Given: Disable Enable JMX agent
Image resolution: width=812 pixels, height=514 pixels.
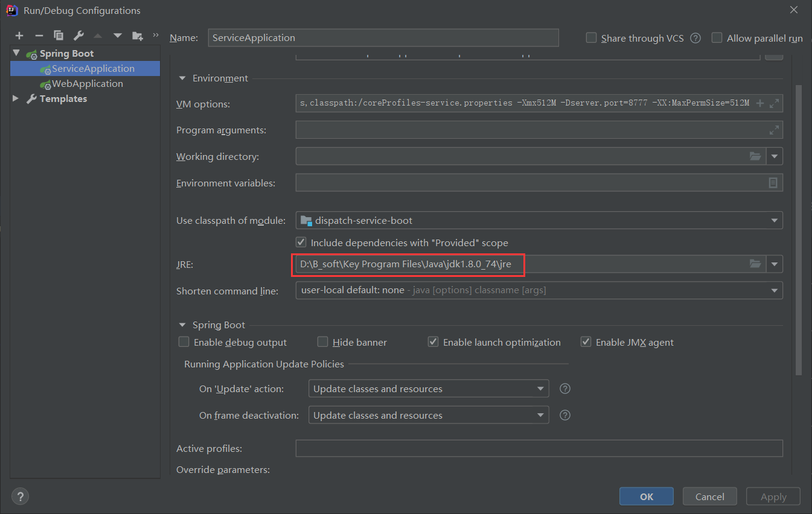Looking at the screenshot, I should (x=586, y=341).
